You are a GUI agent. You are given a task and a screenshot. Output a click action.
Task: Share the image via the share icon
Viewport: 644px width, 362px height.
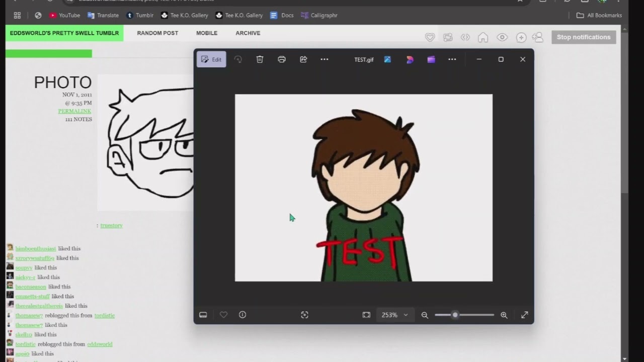303,59
